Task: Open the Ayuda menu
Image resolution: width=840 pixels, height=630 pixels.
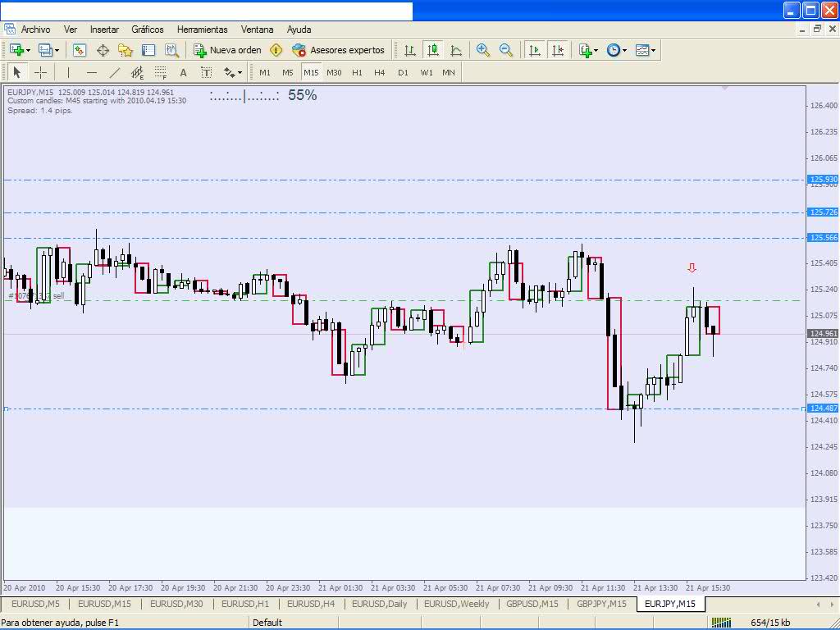Action: (299, 30)
